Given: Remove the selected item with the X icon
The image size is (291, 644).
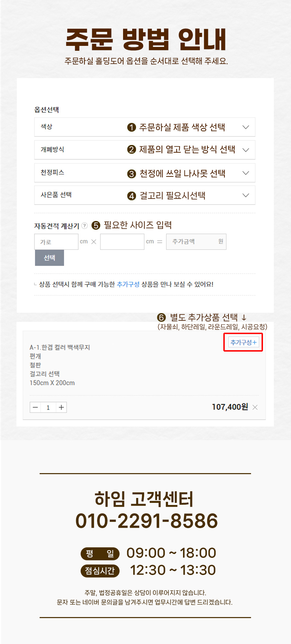Looking at the screenshot, I should click(x=255, y=407).
